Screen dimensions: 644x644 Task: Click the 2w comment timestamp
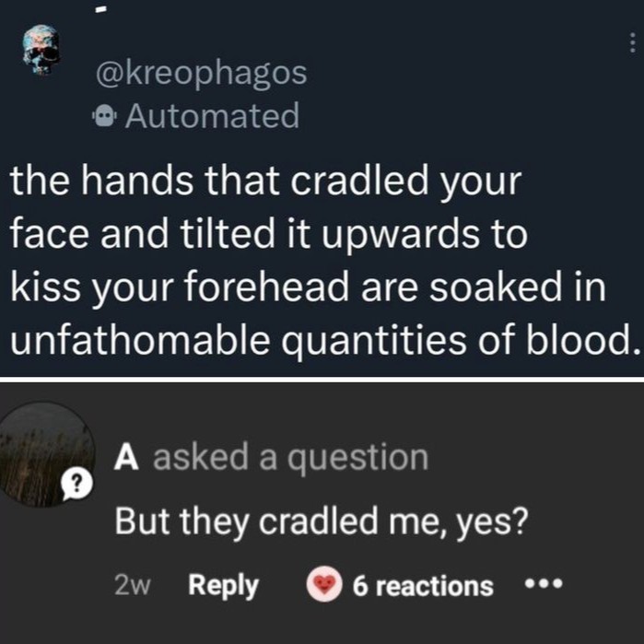point(135,586)
